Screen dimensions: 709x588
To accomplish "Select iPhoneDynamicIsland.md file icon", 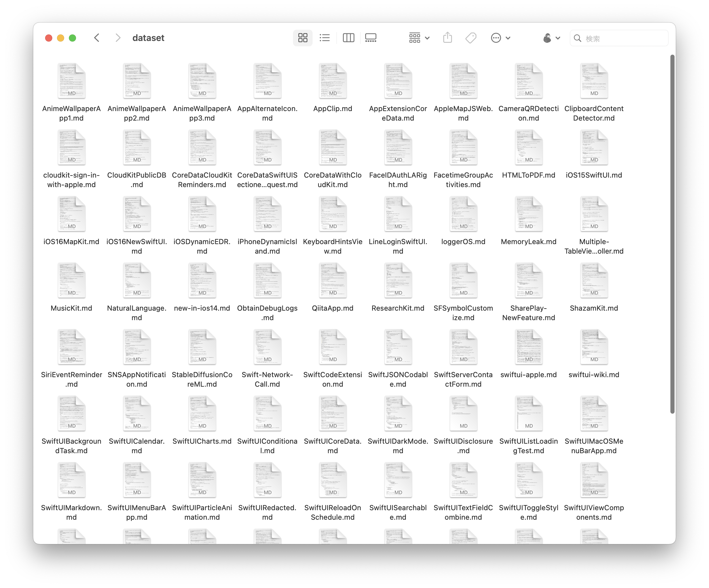I will (x=268, y=214).
